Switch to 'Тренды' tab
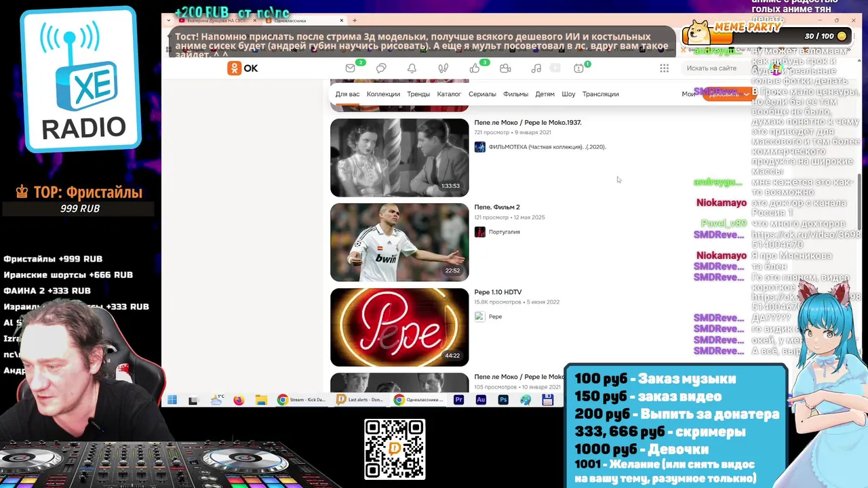The height and width of the screenshot is (488, 868). [x=418, y=94]
